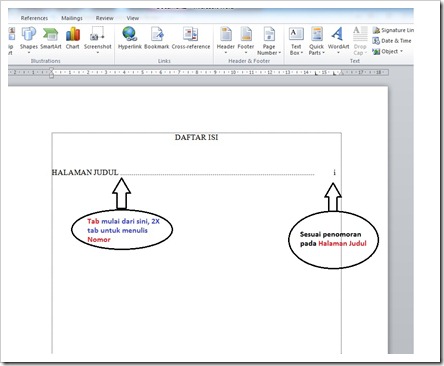
Task: Insert Date & Time
Action: click(392, 41)
